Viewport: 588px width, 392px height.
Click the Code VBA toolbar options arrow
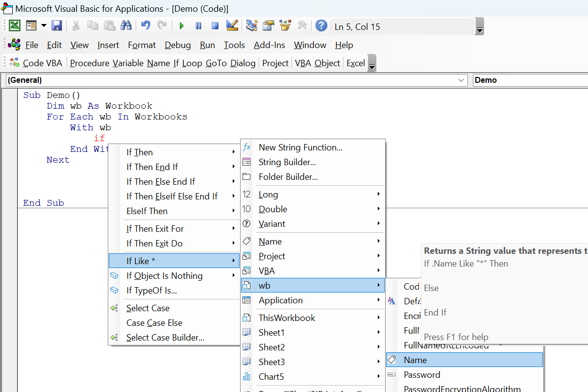tap(372, 63)
